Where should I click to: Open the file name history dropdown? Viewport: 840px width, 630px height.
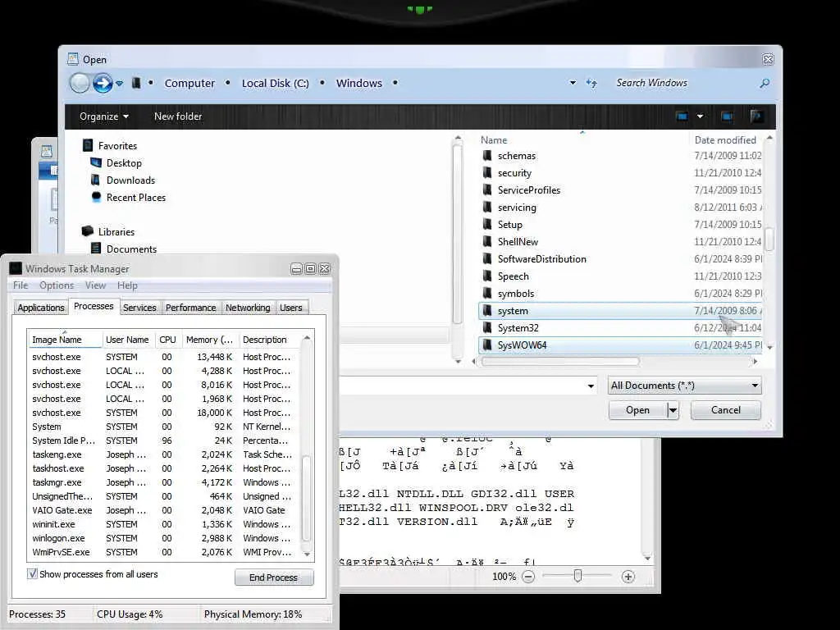pyautogui.click(x=591, y=386)
